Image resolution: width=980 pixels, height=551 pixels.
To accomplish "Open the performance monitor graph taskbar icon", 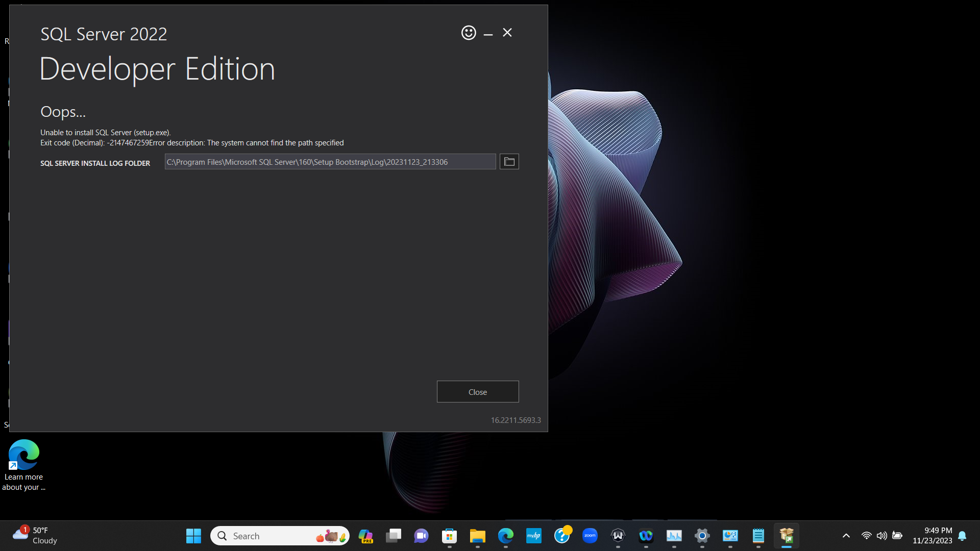I will pyautogui.click(x=674, y=536).
